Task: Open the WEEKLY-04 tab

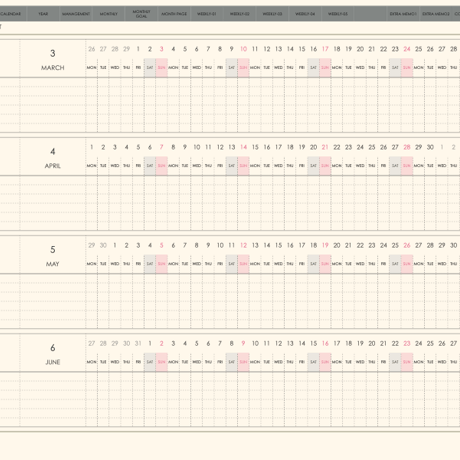Action: click(x=305, y=14)
